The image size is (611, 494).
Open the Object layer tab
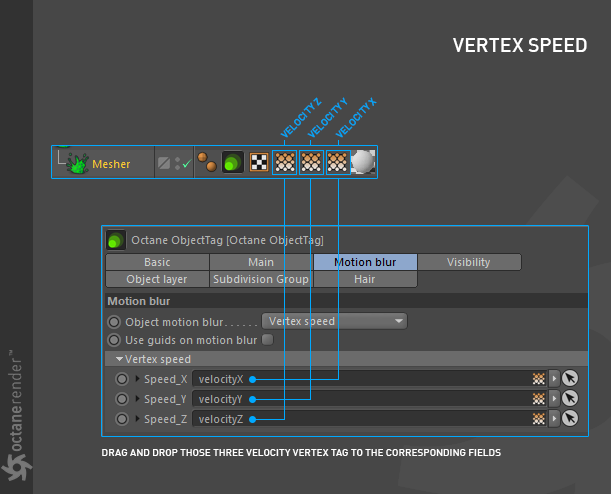(157, 279)
